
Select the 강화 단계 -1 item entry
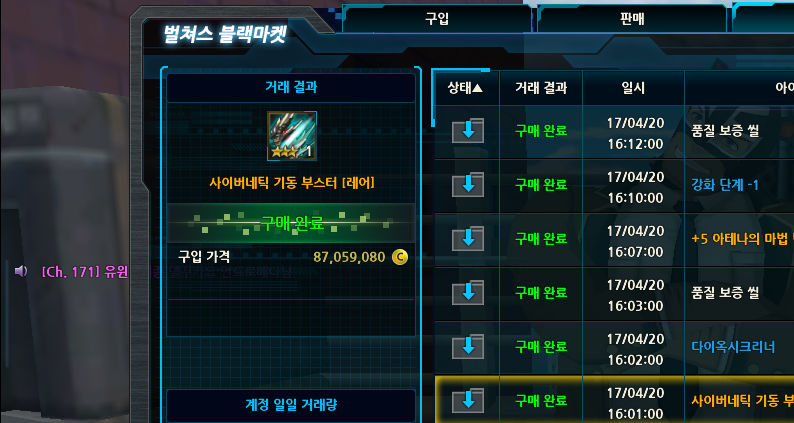(x=725, y=185)
